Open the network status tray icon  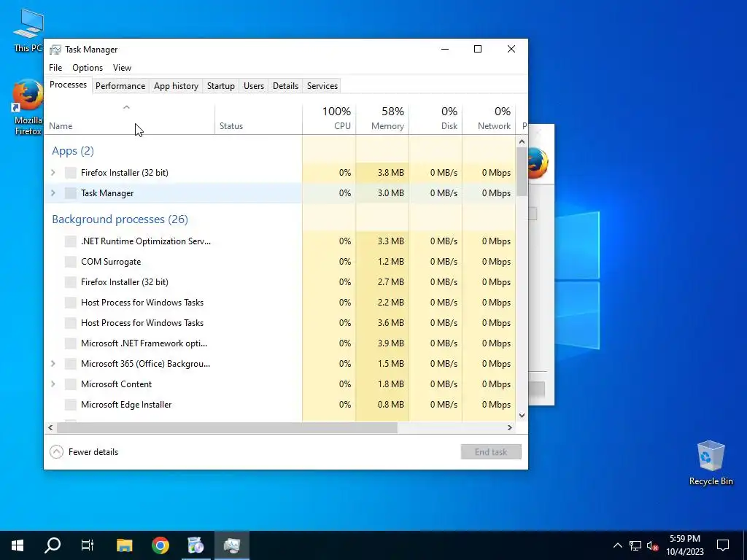point(635,545)
